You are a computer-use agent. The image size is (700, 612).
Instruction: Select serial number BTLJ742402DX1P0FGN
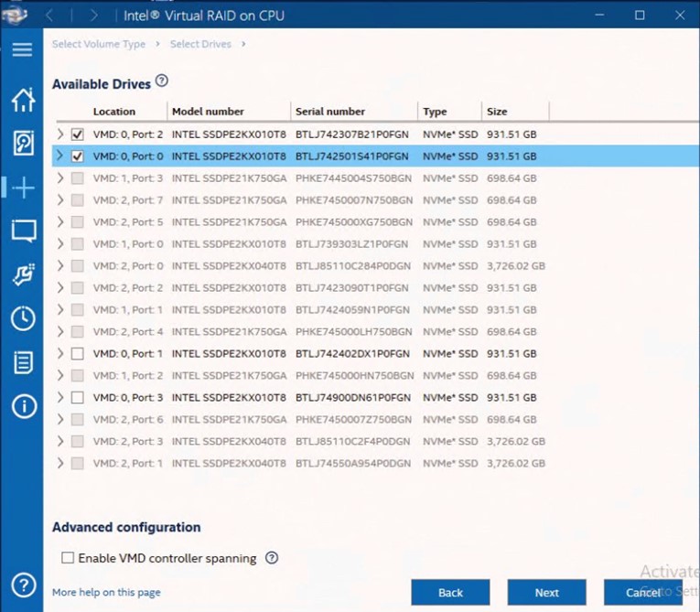(x=352, y=353)
